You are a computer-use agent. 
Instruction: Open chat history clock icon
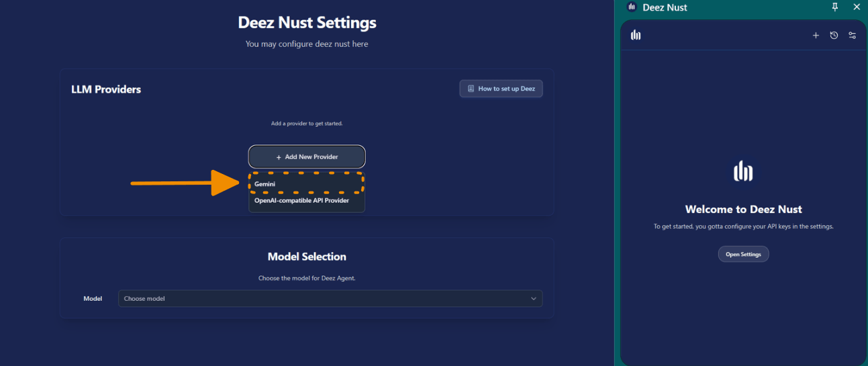tap(834, 36)
